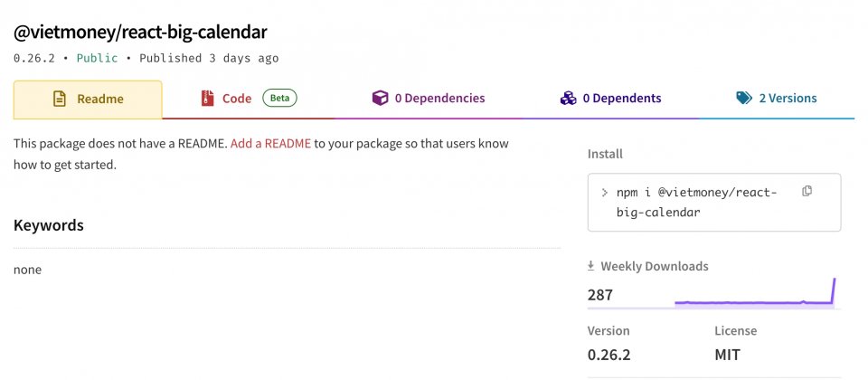Viewport: 868px width, 380px height.
Task: Select the npm install command text
Action: pos(696,202)
